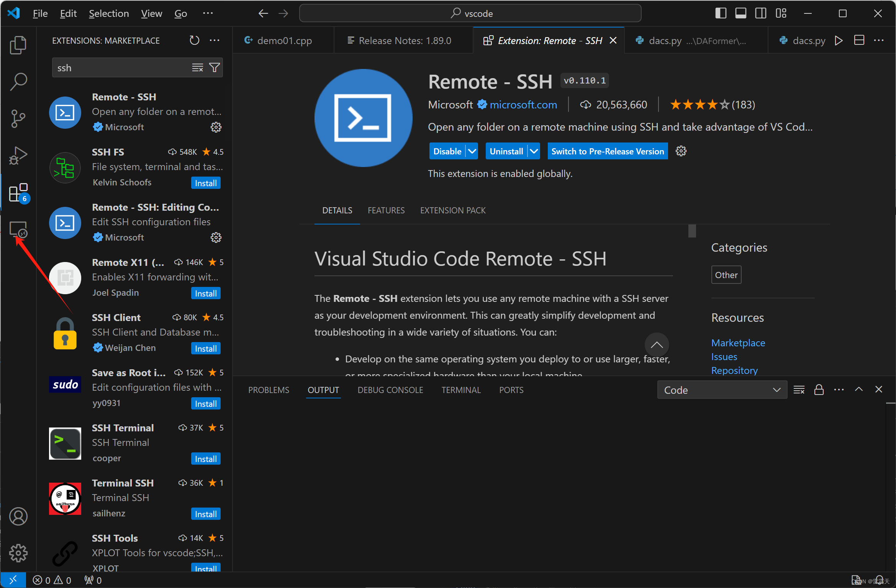Close the bottom panel
The height and width of the screenshot is (588, 896).
[879, 390]
